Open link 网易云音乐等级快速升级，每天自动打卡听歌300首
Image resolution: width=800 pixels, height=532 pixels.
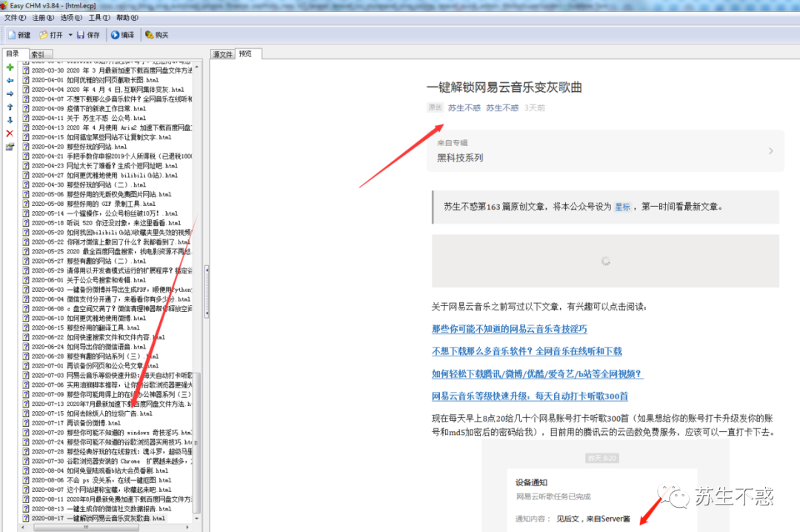[x=530, y=396]
